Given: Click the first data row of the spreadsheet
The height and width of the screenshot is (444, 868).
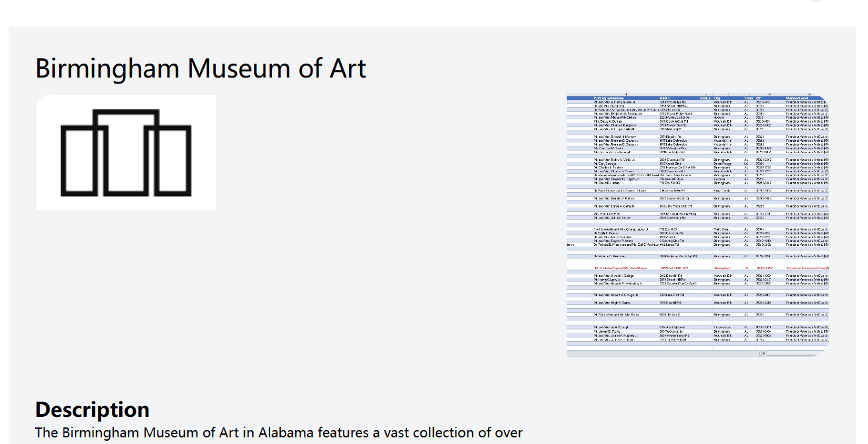Looking at the screenshot, I should [697, 102].
